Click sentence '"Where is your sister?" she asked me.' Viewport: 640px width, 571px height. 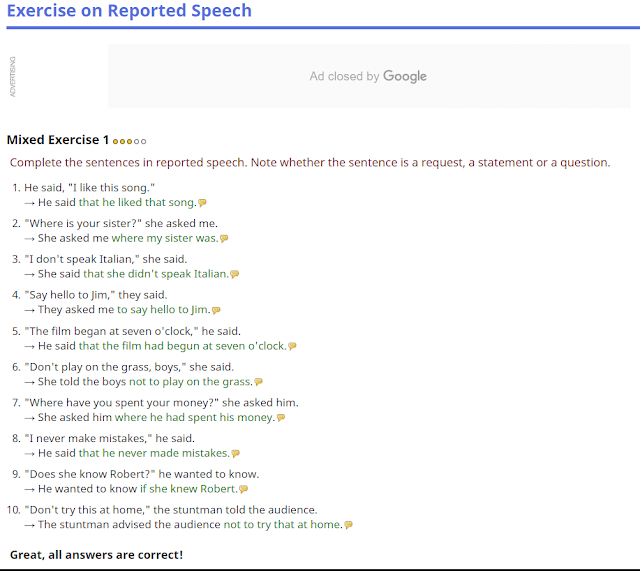tap(121, 223)
